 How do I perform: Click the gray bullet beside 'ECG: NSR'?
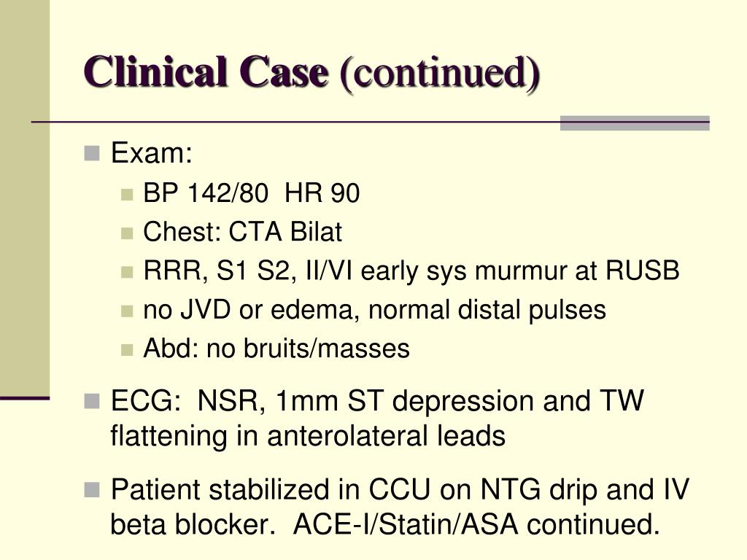pos(91,401)
